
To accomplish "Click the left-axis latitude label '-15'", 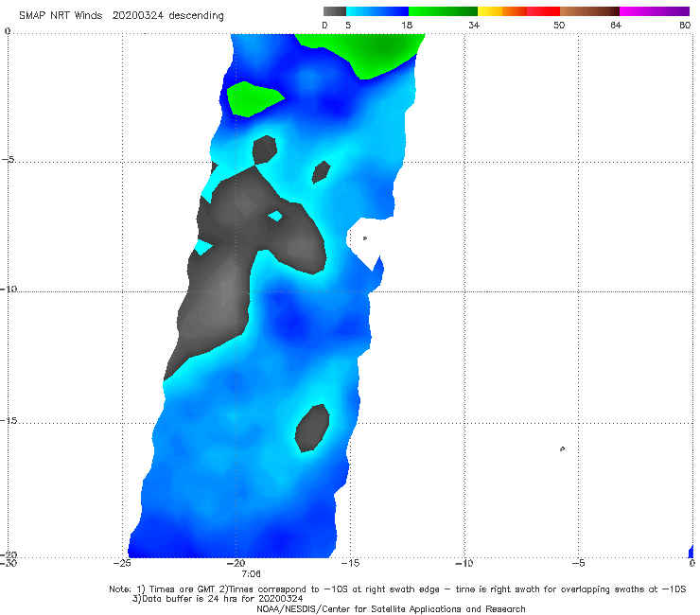I will 9,421.
